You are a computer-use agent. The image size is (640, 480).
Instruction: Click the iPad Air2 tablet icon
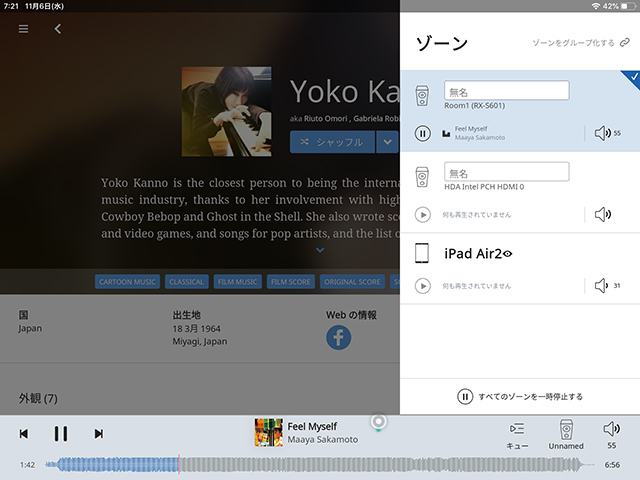(x=422, y=253)
